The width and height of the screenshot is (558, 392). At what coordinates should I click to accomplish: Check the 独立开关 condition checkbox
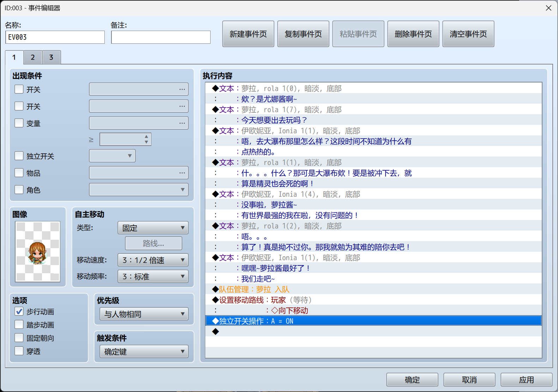(19, 156)
